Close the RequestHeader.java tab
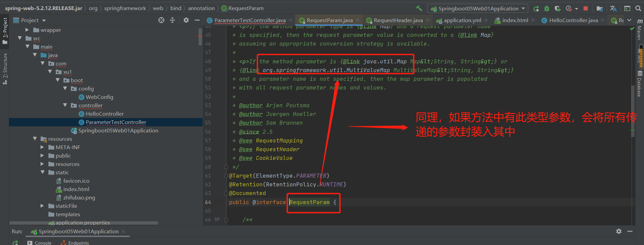This screenshot has width=644, height=245. (428, 20)
